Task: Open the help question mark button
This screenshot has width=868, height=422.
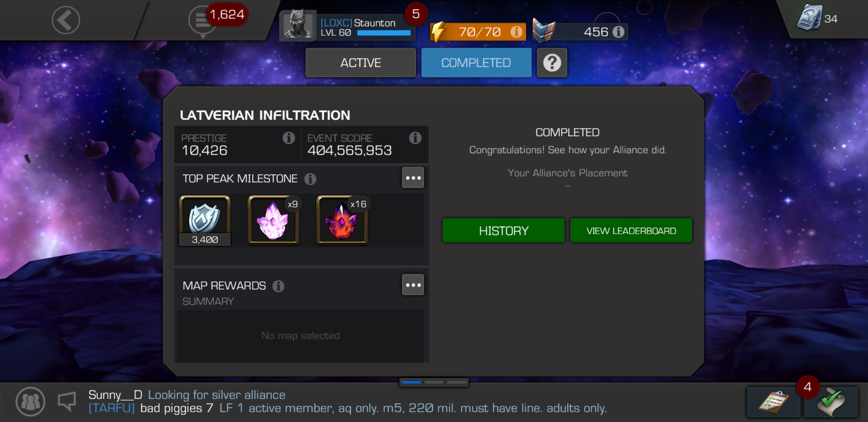Action: [552, 63]
